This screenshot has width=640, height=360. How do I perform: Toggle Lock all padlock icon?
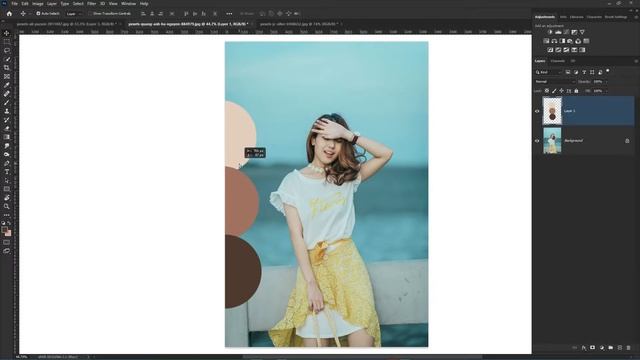[576, 91]
